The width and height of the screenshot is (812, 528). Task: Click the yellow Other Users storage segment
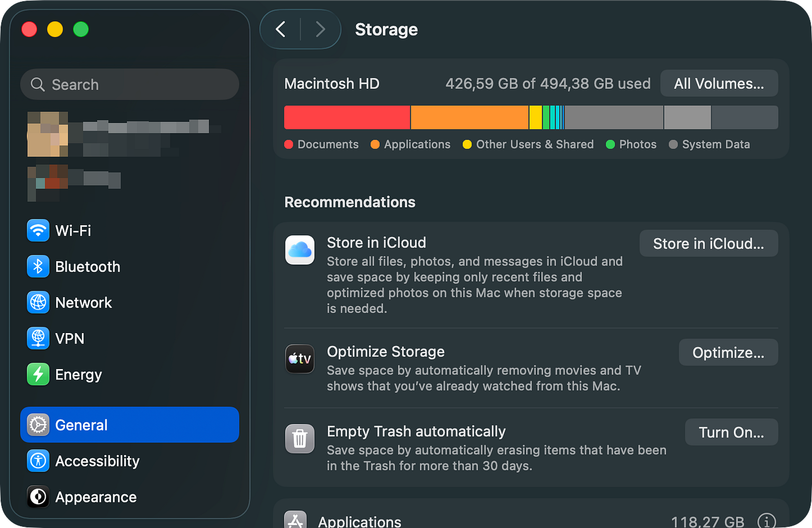point(536,117)
